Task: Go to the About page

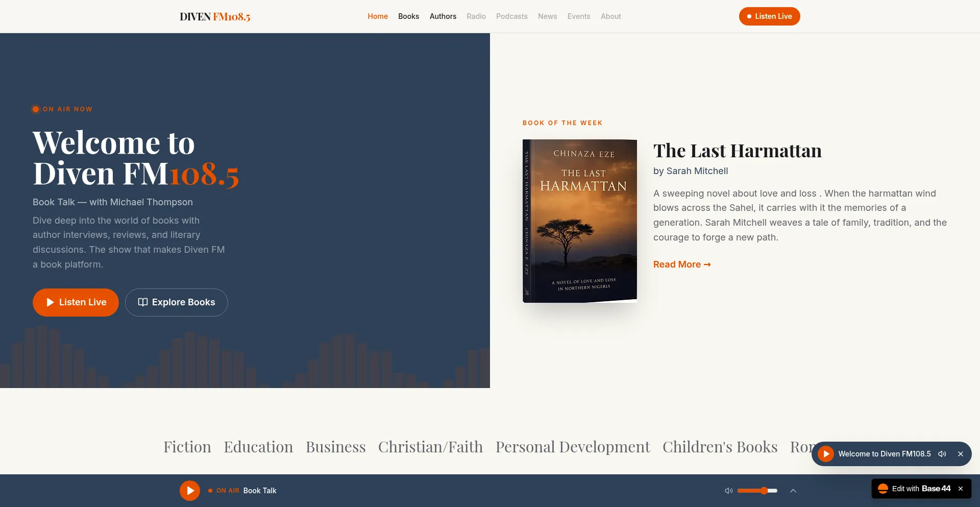Action: point(611,16)
